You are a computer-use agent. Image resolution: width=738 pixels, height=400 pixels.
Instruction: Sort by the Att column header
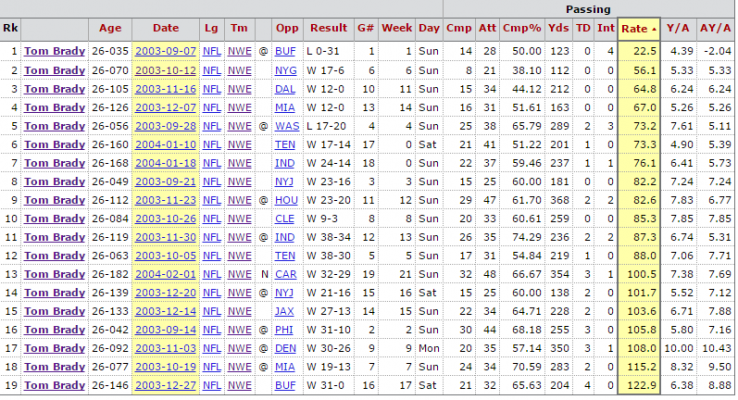pos(487,28)
